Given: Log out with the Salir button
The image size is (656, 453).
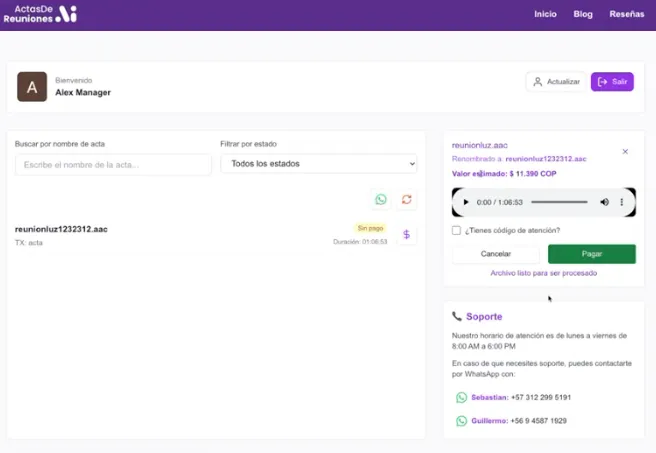Looking at the screenshot, I should pyautogui.click(x=612, y=82).
